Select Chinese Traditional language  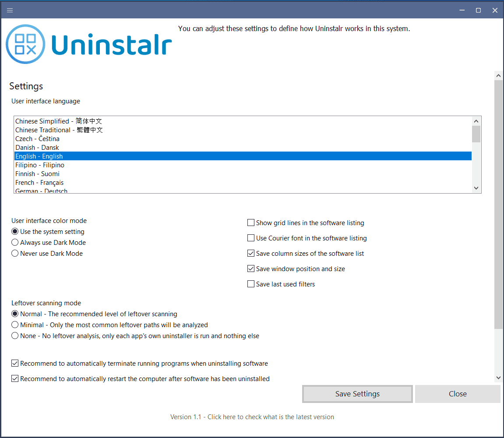point(243,130)
